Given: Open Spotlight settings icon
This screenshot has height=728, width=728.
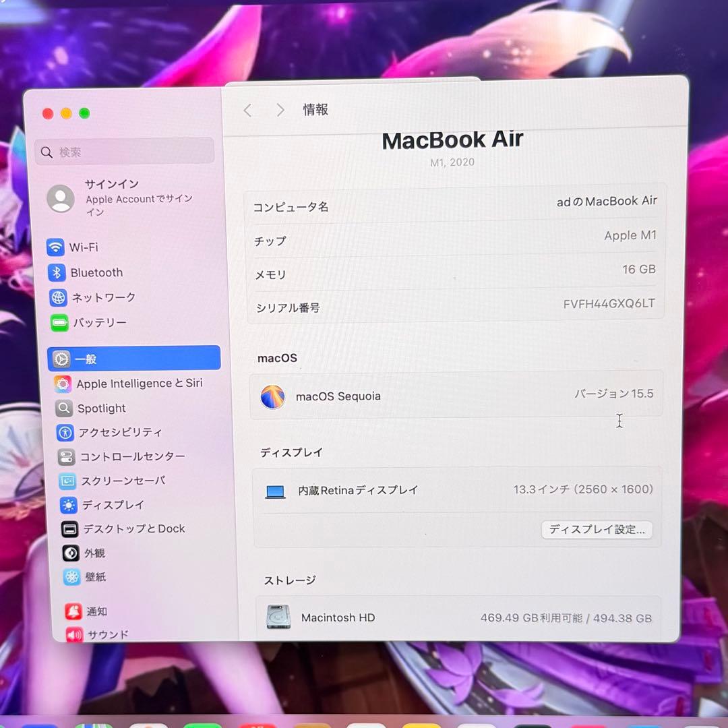Looking at the screenshot, I should pos(65,408).
